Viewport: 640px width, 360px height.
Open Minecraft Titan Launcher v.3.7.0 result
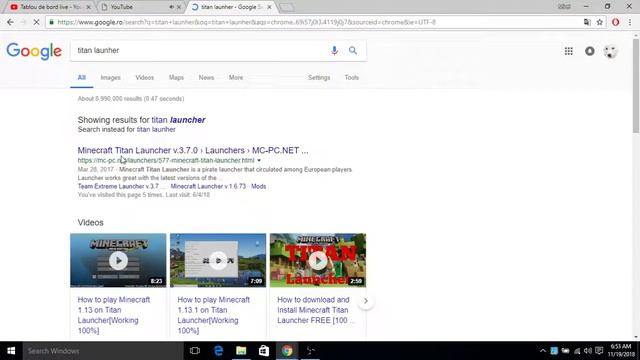pos(193,150)
